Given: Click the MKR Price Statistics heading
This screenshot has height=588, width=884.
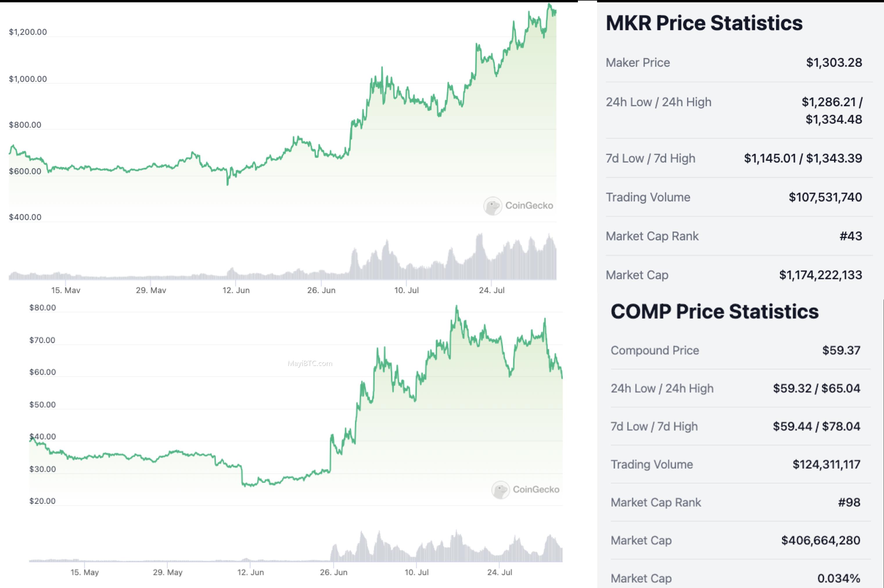Looking at the screenshot, I should coord(704,23).
